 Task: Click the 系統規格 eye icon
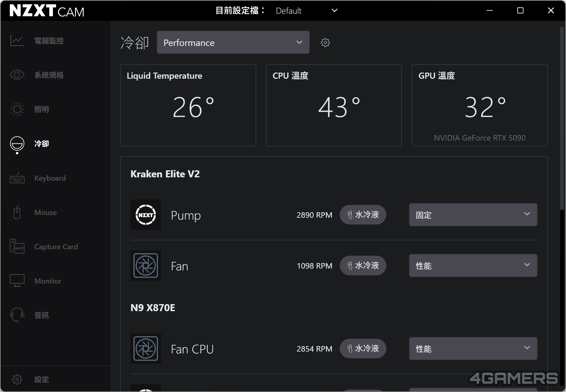(x=17, y=75)
